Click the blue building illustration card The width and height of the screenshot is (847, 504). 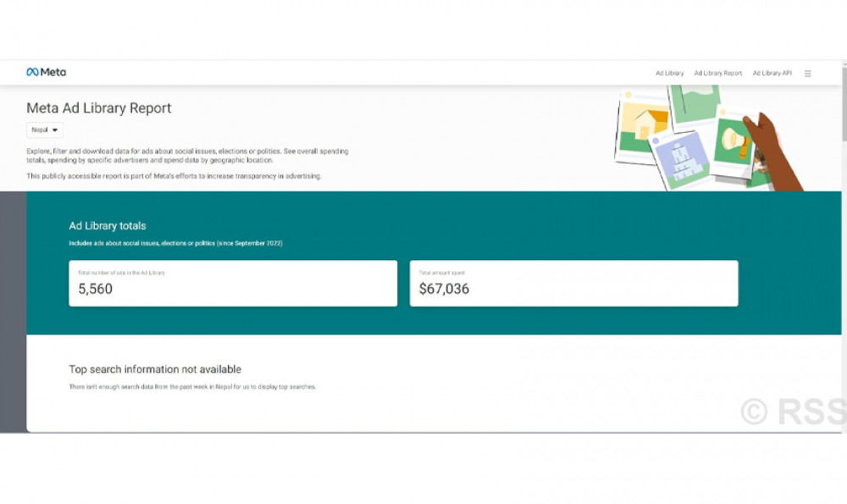point(681,159)
